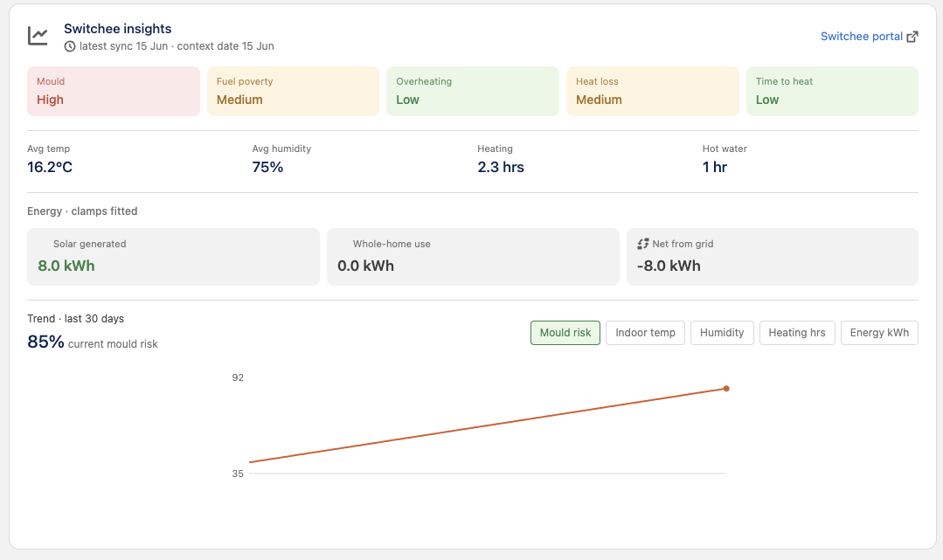Select the Mould risk trend toggle
The width and height of the screenshot is (943, 560).
[565, 333]
